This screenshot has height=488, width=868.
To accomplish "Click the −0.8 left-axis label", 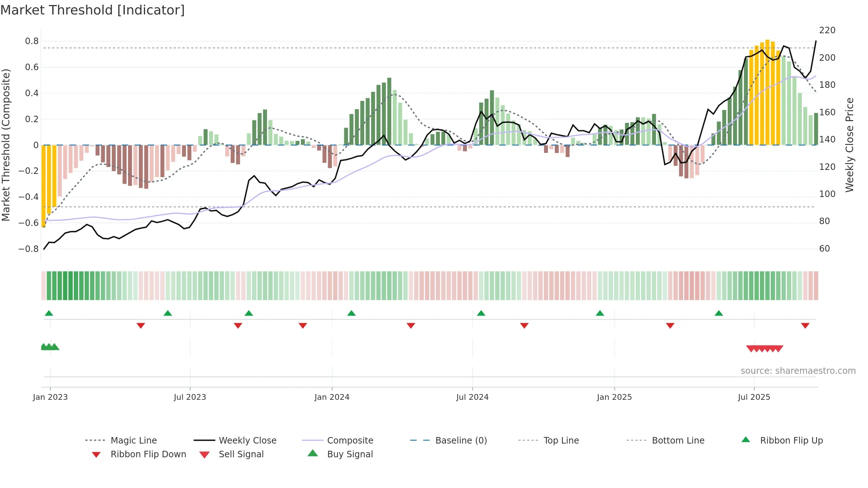I will pyautogui.click(x=29, y=249).
